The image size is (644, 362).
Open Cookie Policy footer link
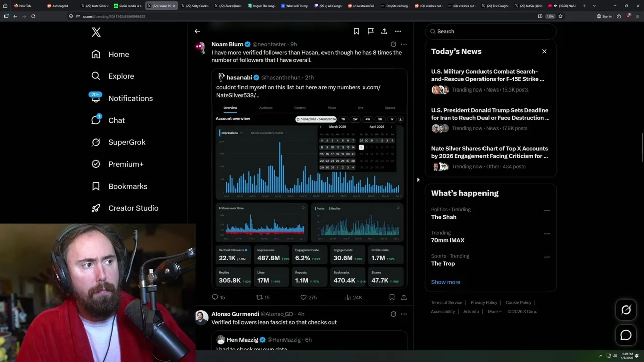click(x=518, y=302)
